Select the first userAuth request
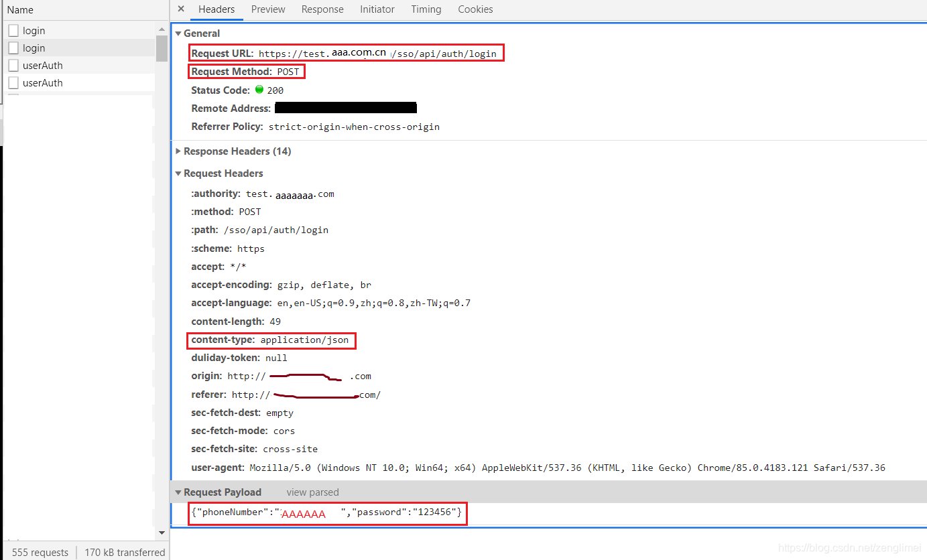927x560 pixels. click(80, 66)
